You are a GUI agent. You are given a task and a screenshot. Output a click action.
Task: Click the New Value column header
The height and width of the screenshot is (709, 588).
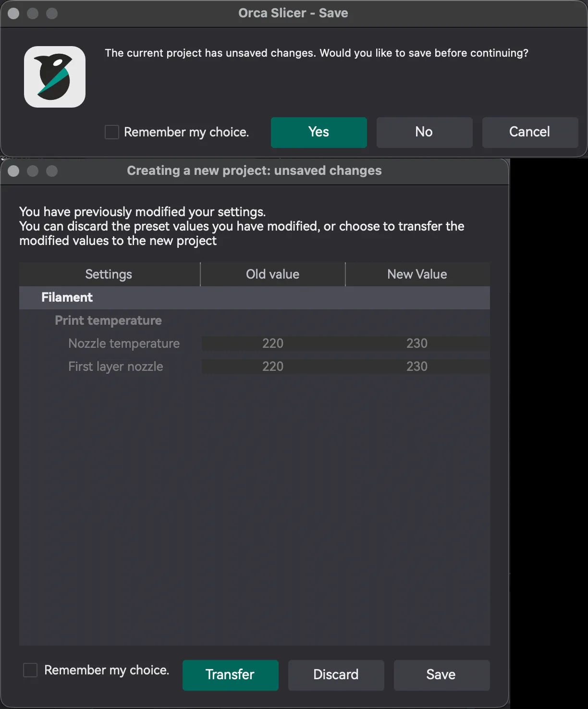point(417,274)
